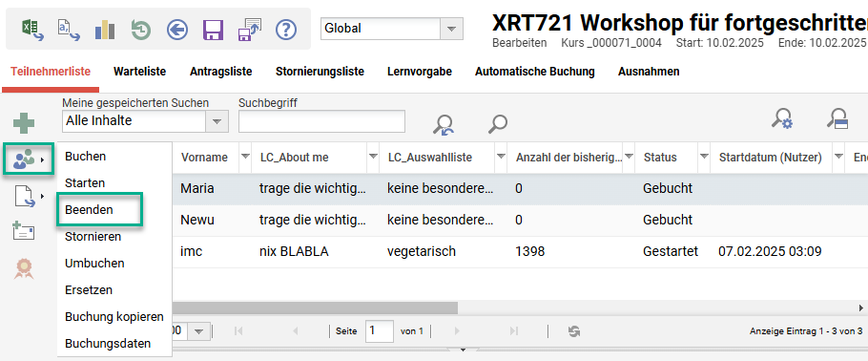
Task: Switch to the Automatische Buchung tab
Action: pyautogui.click(x=535, y=72)
